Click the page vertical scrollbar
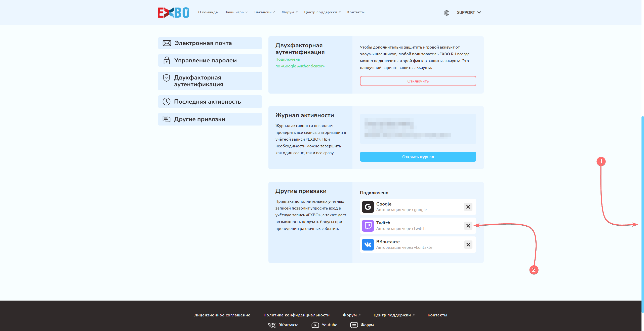This screenshot has width=644, height=331. point(642,214)
